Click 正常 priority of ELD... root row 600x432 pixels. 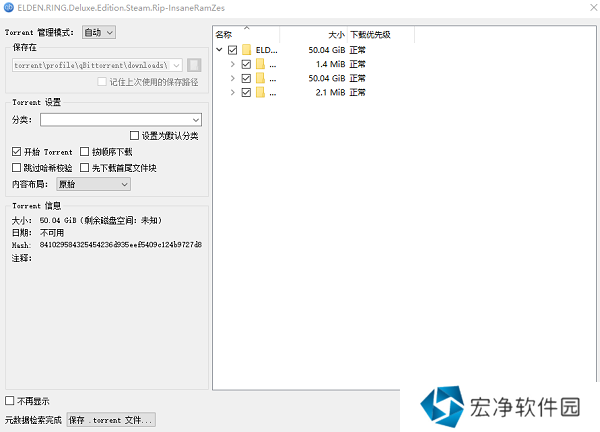[x=357, y=50]
